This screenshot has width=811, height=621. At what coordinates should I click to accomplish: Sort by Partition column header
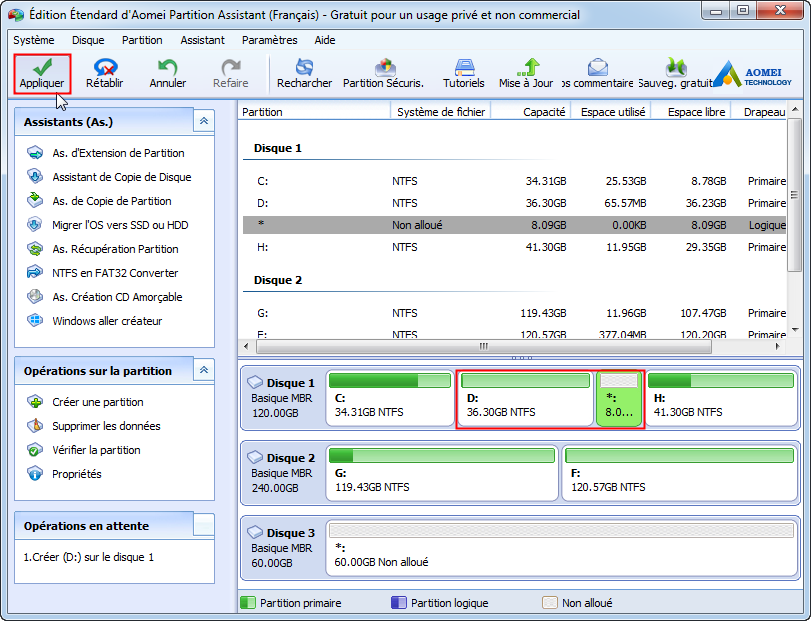(314, 112)
